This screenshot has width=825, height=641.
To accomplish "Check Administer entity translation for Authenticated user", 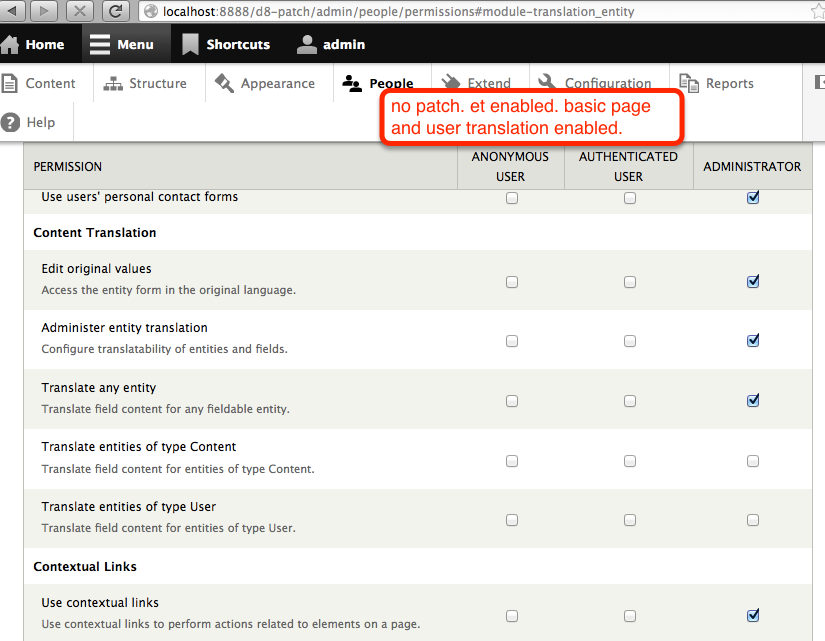I will point(629,341).
